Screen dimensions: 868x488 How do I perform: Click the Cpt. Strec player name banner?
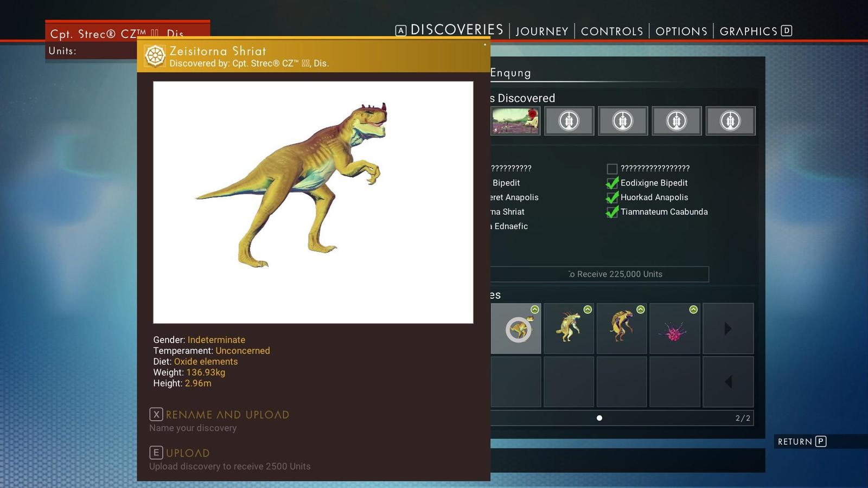point(127,32)
